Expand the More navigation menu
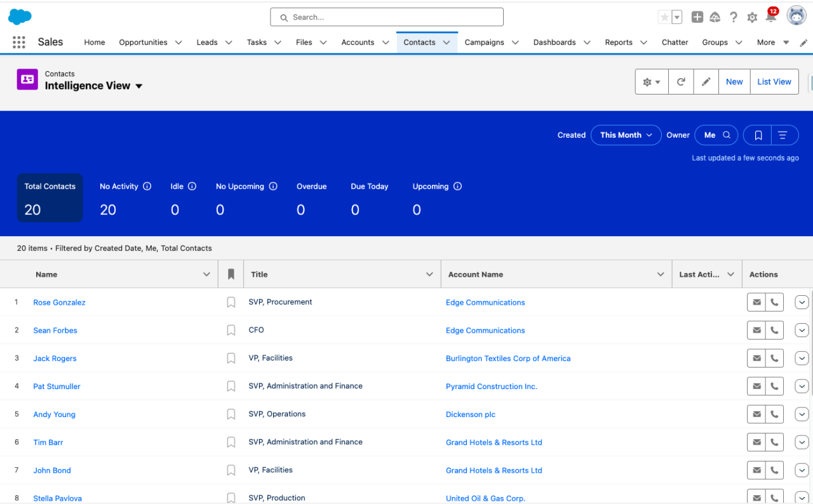The height and width of the screenshot is (504, 813). (773, 43)
